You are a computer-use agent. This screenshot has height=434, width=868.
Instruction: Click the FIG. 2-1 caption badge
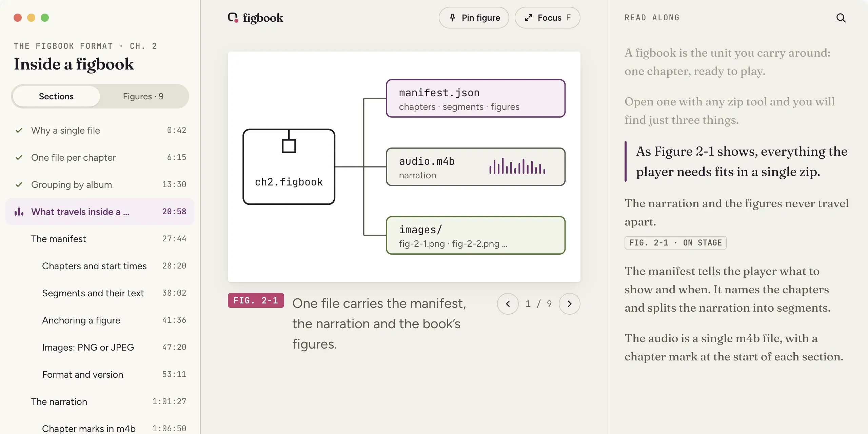[256, 300]
